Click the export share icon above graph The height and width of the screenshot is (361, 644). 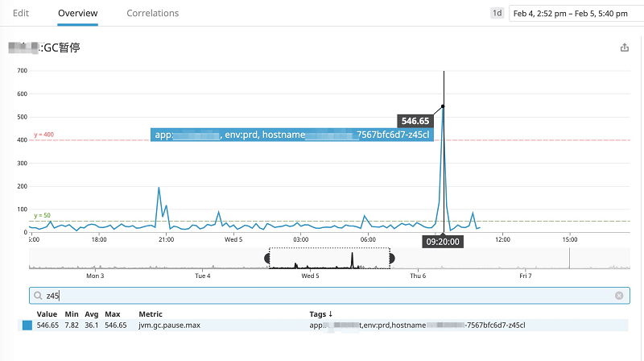click(624, 48)
